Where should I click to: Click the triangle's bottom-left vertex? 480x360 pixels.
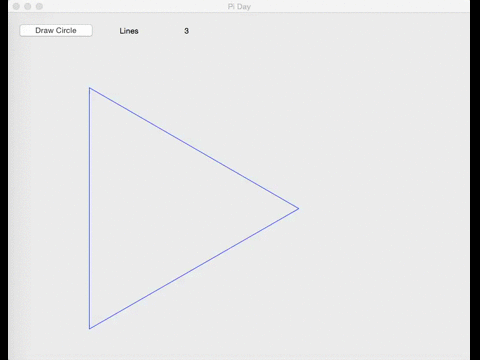click(89, 329)
